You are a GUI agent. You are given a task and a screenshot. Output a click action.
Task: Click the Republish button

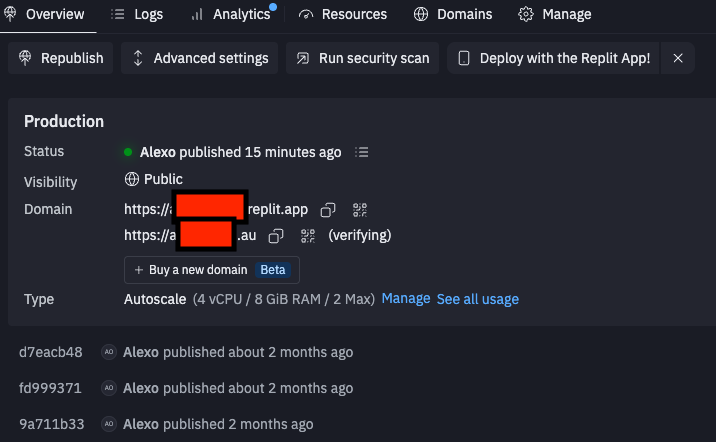point(61,58)
